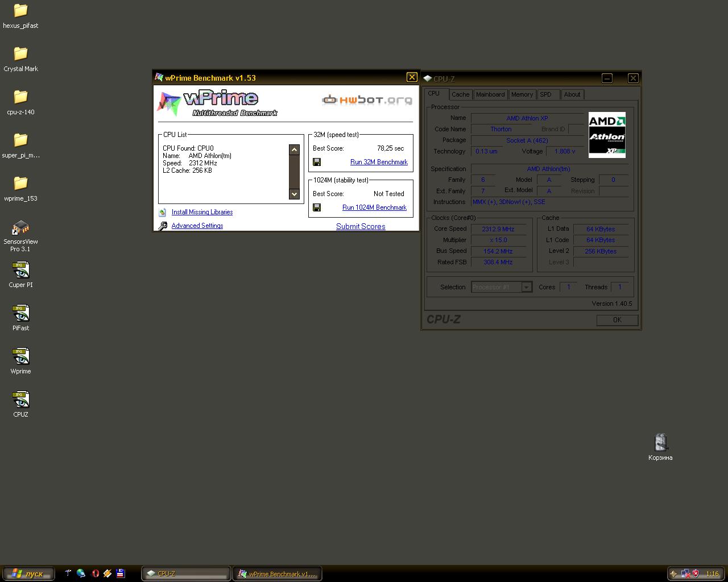Switch to CPU-Z taskbar button
Screen dimensions: 728x582
pos(186,573)
